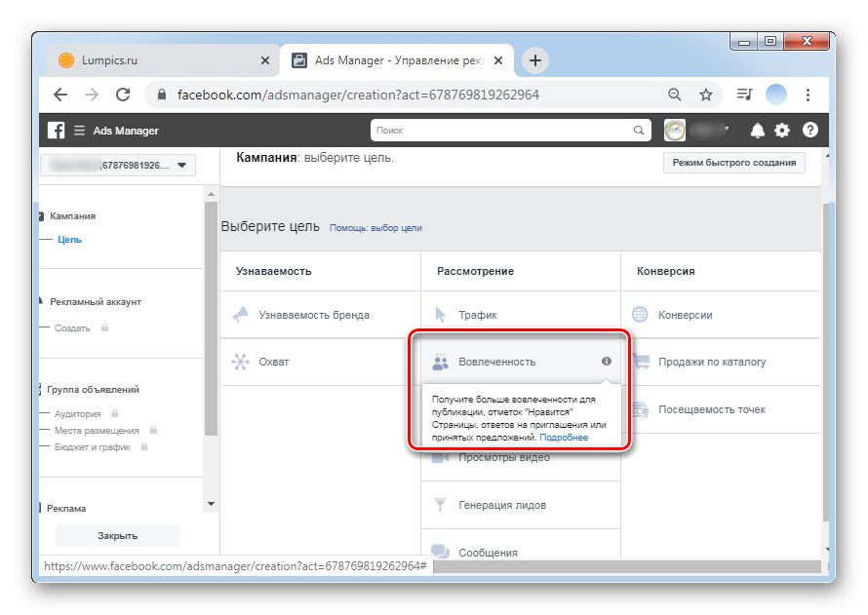Screen dimensions: 868x615
Task: Open the Chrome profile avatar
Action: [776, 95]
